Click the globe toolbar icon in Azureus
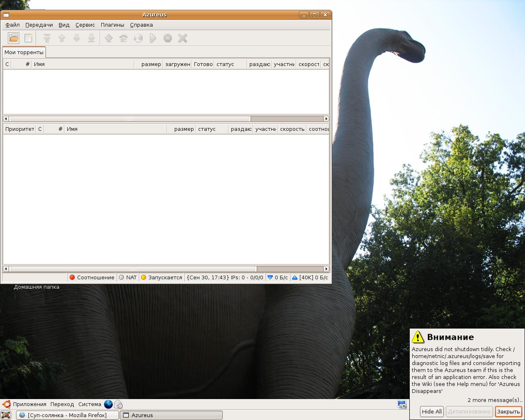The image size is (525, 420). point(138,38)
